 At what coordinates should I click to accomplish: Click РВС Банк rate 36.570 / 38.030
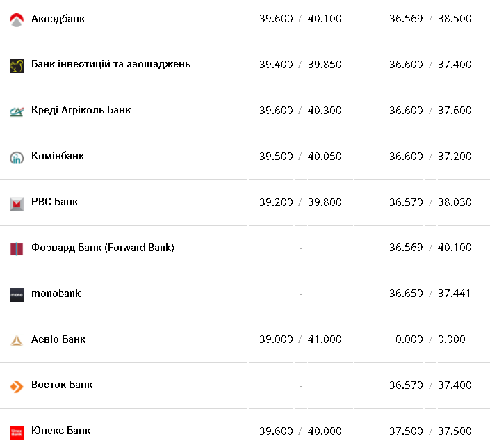point(430,202)
